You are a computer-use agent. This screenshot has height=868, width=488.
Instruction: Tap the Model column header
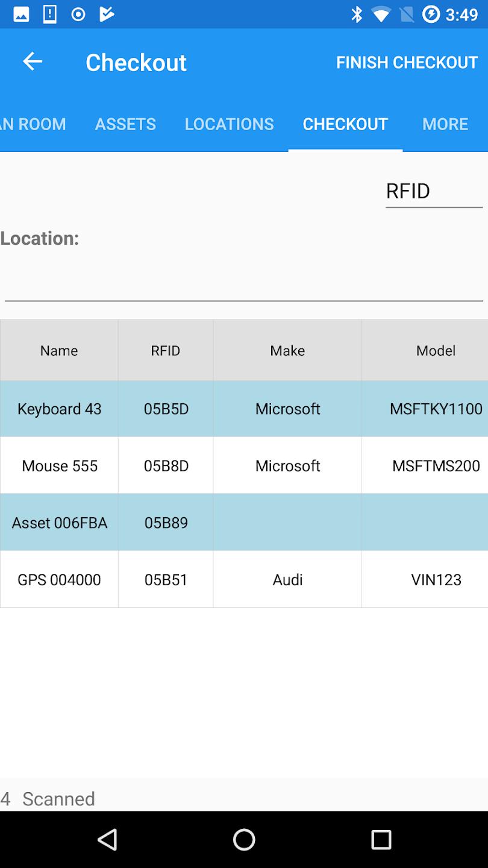point(436,350)
